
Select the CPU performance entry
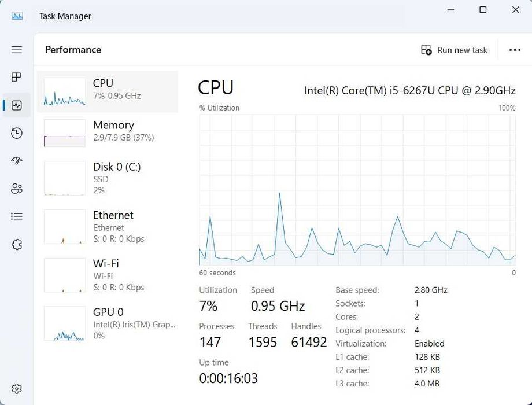coord(108,91)
